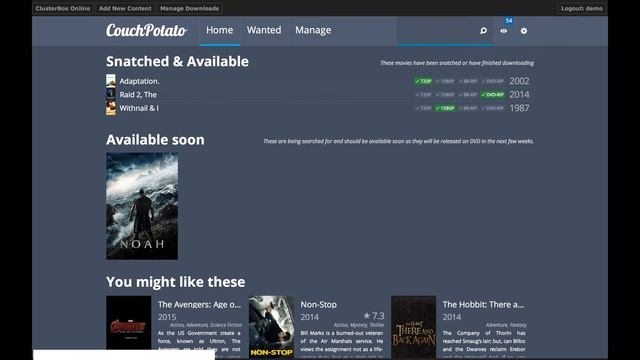Open the settings gear icon

[x=524, y=31]
